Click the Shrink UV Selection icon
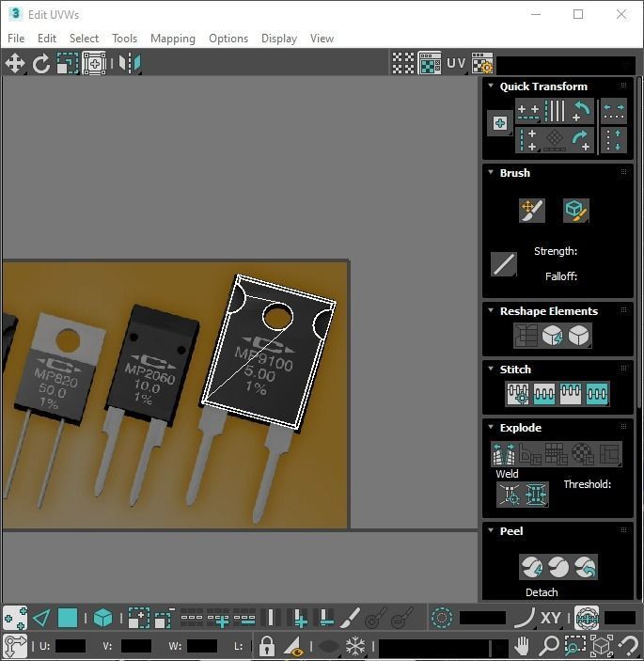The image size is (644, 661). (165, 619)
